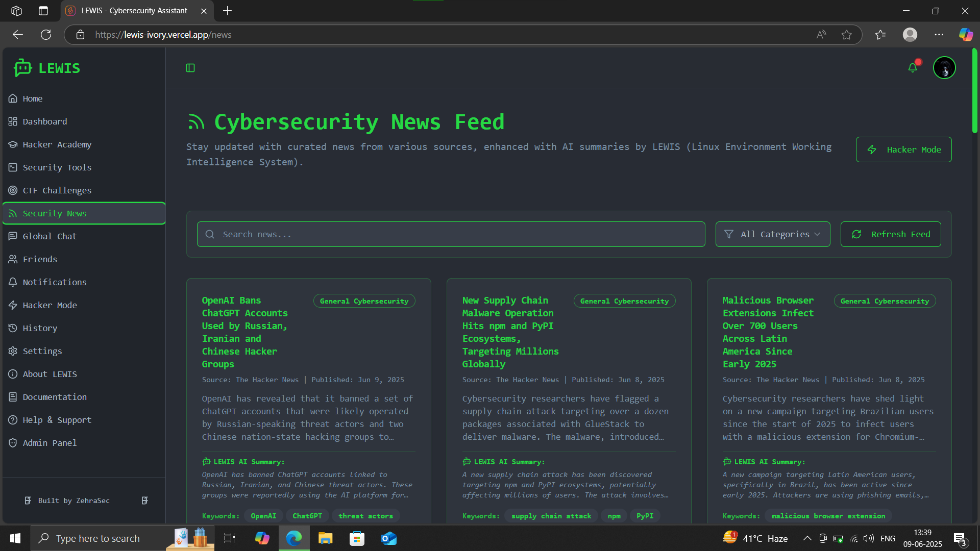
Task: Add page to favorites star icon
Action: [x=847, y=35]
